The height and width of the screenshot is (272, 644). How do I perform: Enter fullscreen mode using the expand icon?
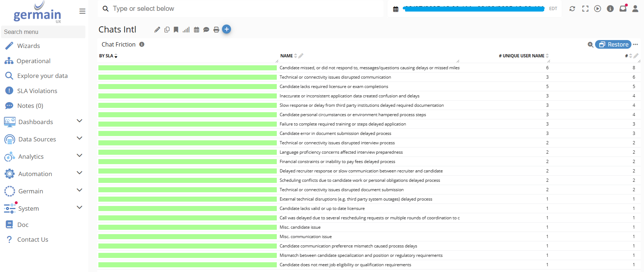point(585,9)
